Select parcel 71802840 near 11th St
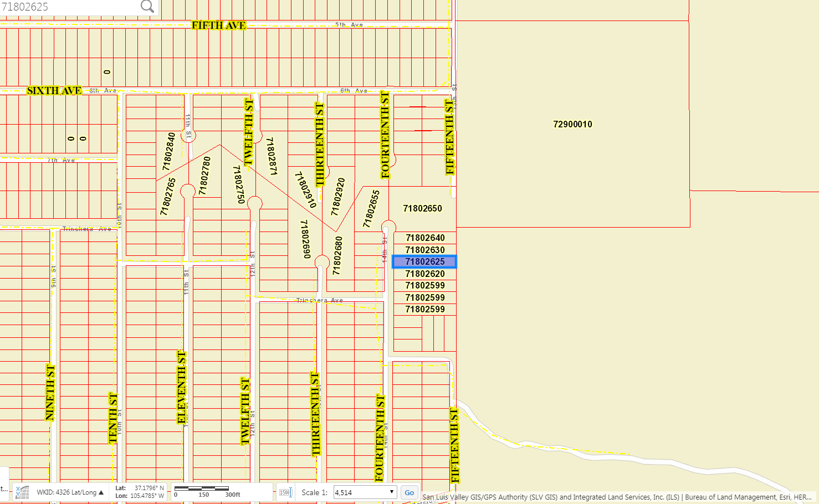This screenshot has height=504, width=819. (x=168, y=151)
